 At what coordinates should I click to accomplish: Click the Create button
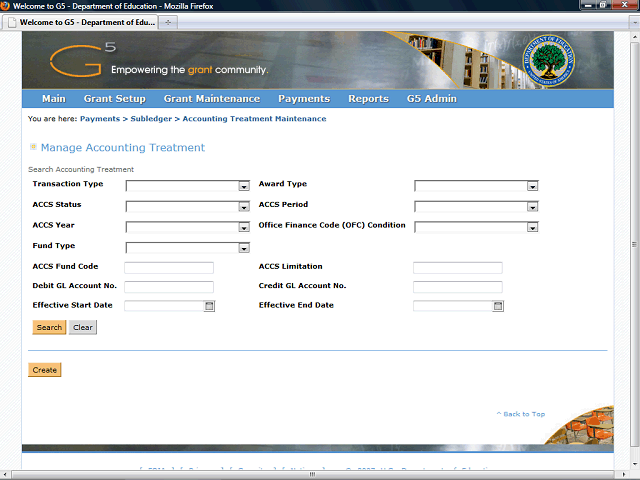(x=44, y=370)
